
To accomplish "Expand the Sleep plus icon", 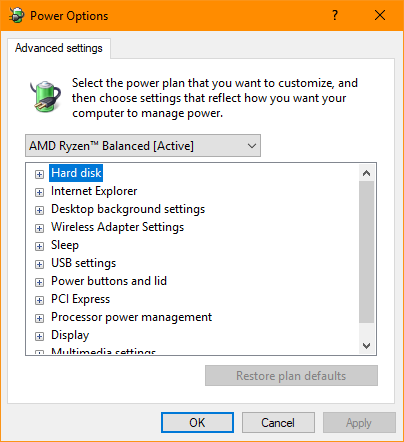I will (x=39, y=246).
